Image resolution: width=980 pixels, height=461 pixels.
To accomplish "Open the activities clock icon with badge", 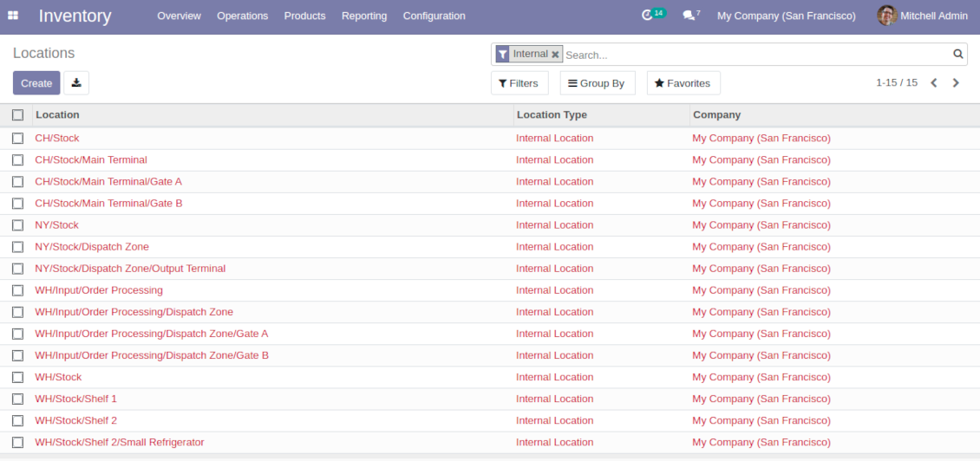I will (647, 16).
